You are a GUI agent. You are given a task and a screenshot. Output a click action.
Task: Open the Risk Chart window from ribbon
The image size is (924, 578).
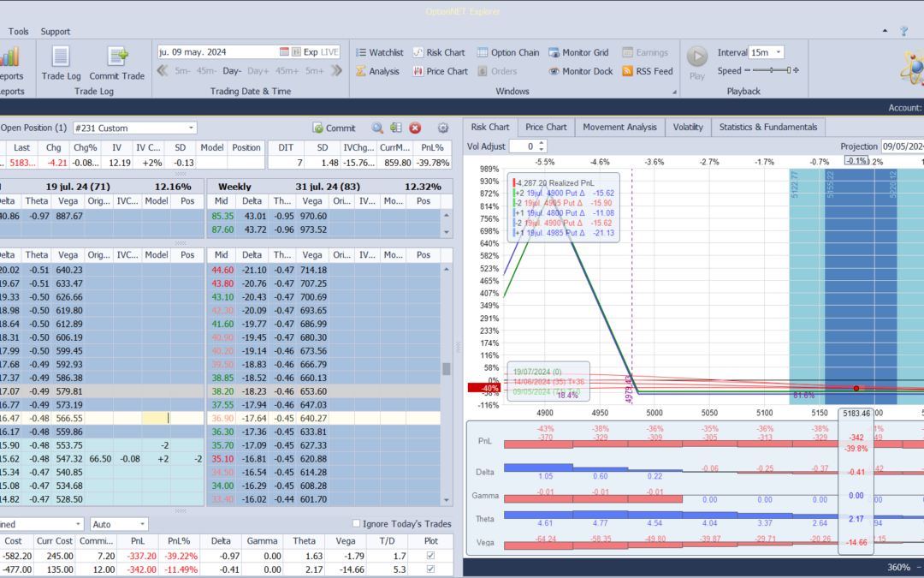coord(439,52)
